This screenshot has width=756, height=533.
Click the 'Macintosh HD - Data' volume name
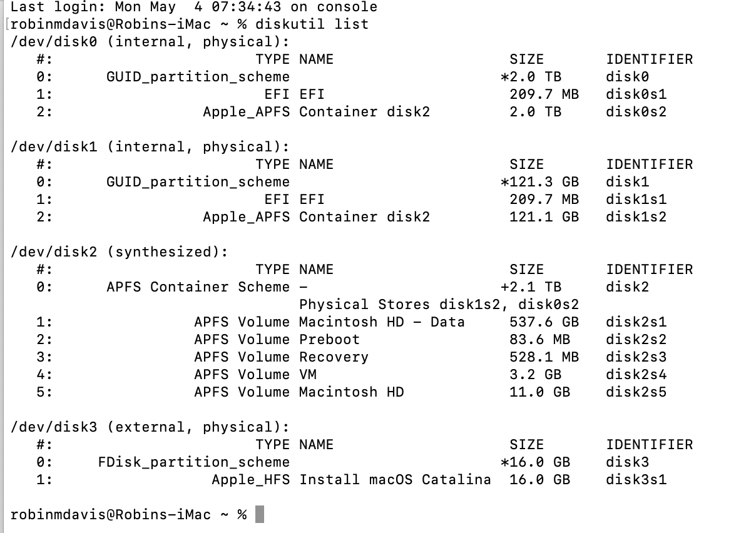pyautogui.click(x=382, y=322)
